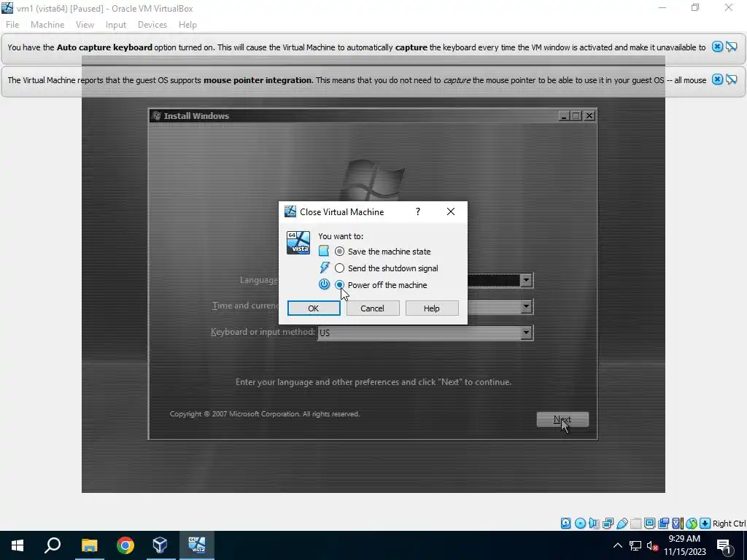Click the optical disk status icon

[x=580, y=524]
